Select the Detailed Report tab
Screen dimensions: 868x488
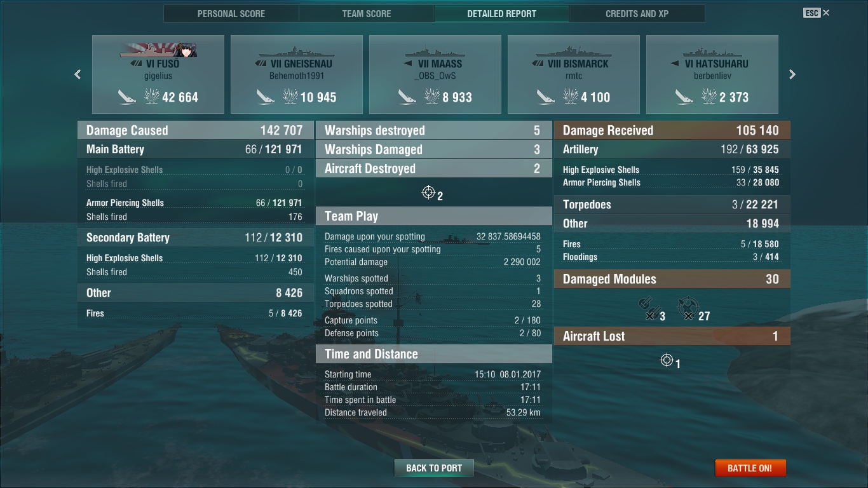(x=502, y=13)
